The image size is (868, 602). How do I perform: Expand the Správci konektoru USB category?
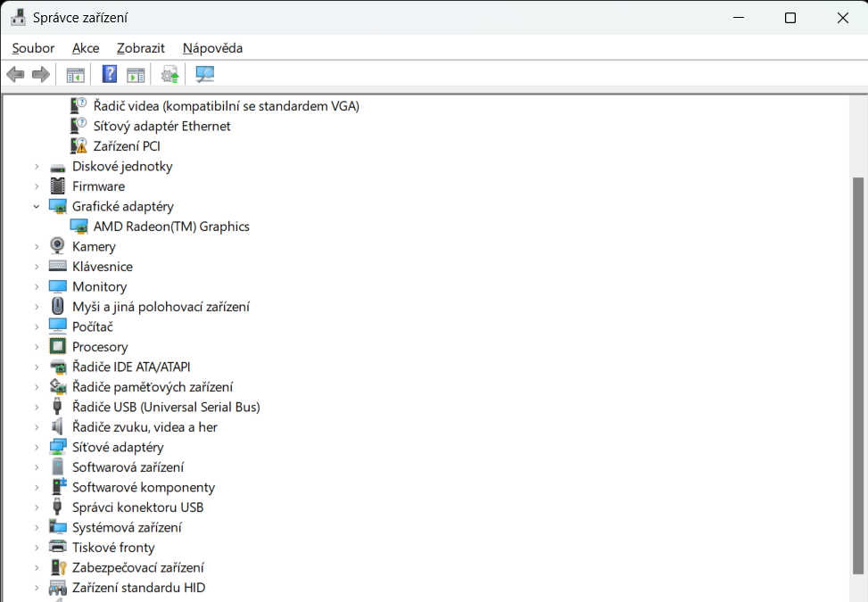point(37,507)
